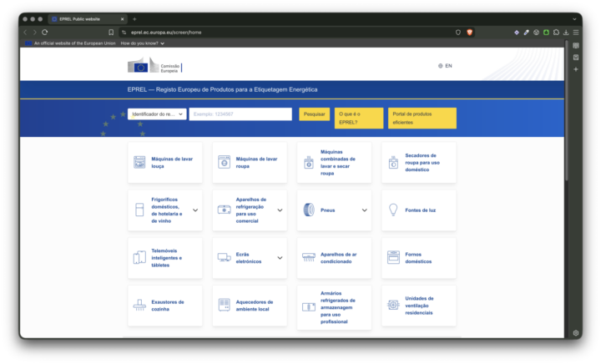601x364 pixels.
Task: Expand the Ecrãs eletrónicos chevron
Action: [x=280, y=258]
